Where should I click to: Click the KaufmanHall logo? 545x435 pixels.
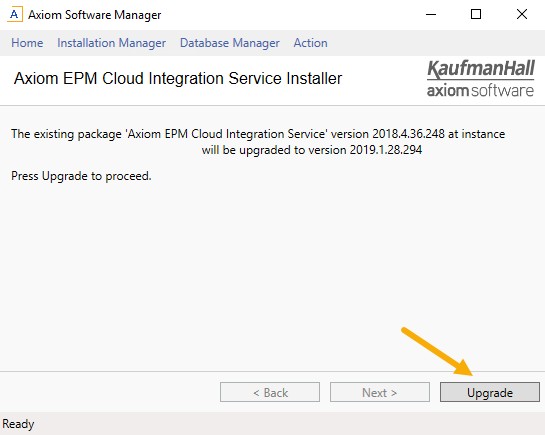(481, 69)
